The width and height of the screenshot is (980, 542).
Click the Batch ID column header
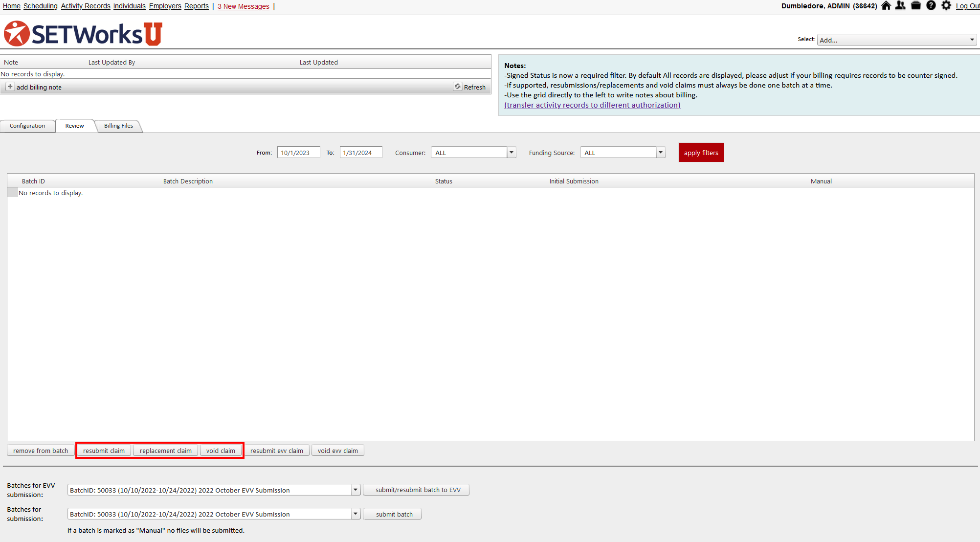[33, 181]
